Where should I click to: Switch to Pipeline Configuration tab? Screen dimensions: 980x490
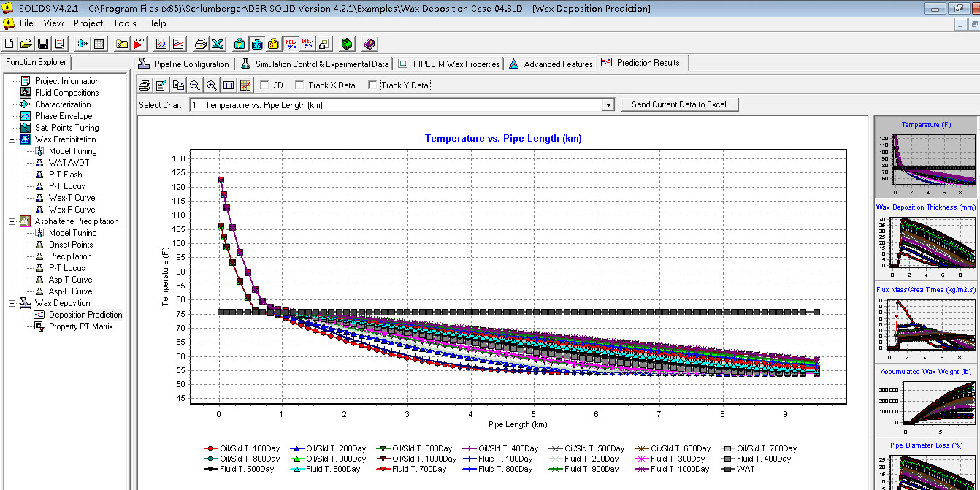click(183, 64)
